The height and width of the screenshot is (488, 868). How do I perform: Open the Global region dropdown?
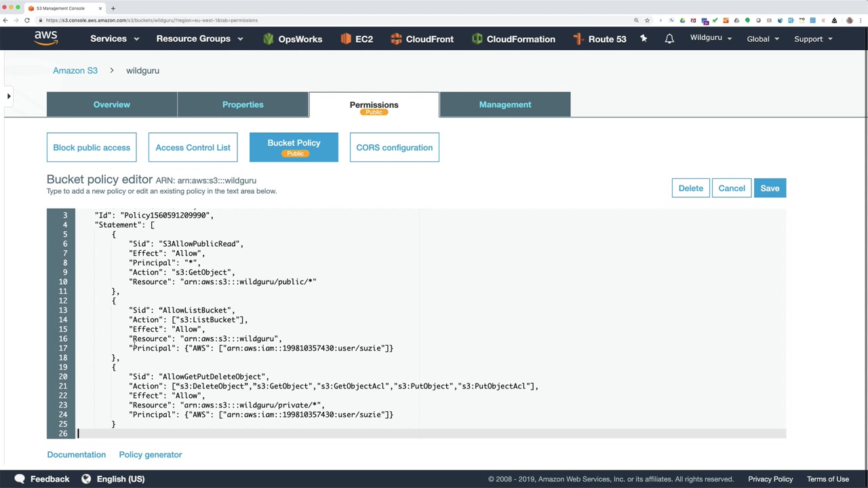[x=763, y=39]
